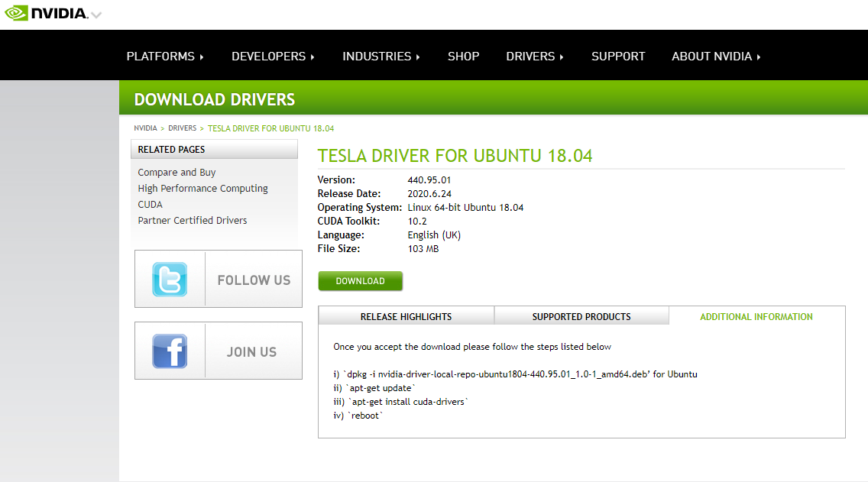This screenshot has width=868, height=482.
Task: Click RELATED PAGES header
Action: point(214,150)
